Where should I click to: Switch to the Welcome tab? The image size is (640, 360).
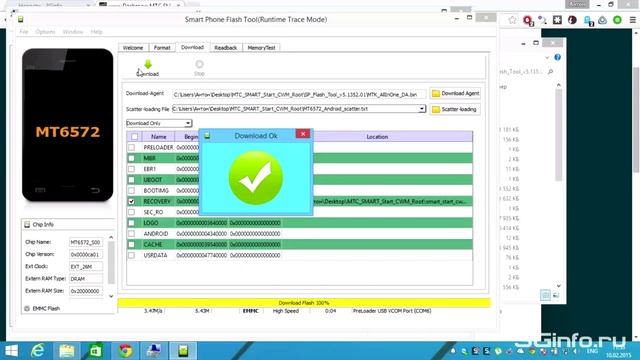pyautogui.click(x=133, y=48)
